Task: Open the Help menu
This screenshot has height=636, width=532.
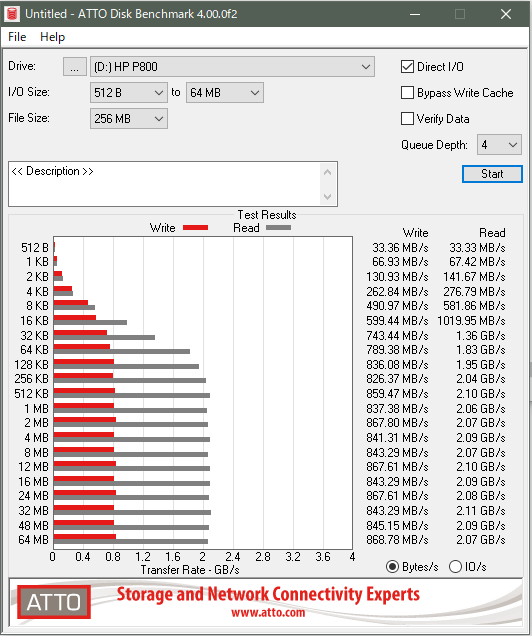Action: tap(52, 37)
